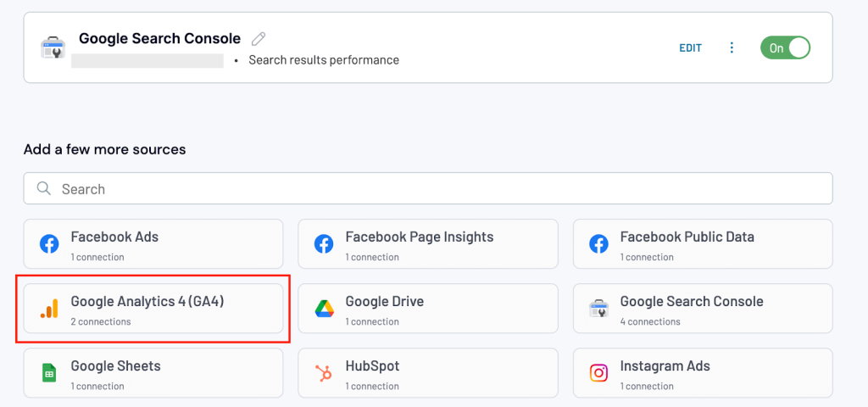Select the HubSpot sprocket icon

point(323,373)
